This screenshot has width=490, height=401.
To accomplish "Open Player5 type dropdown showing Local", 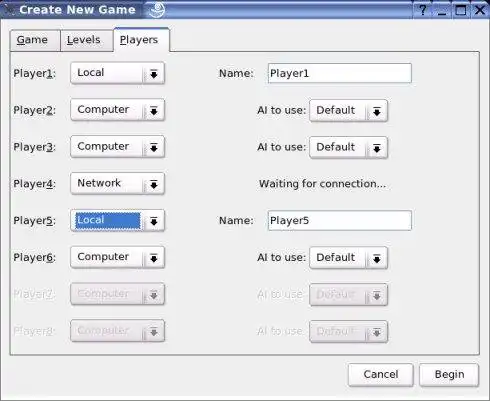I will [x=117, y=220].
